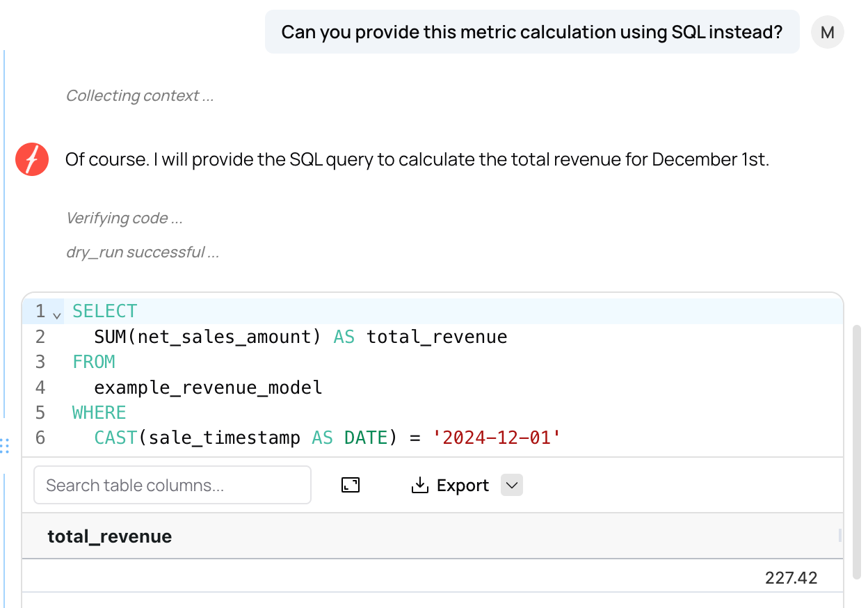Open the Verifying code step details
Viewport: 868px width, 608px height.
pos(124,218)
